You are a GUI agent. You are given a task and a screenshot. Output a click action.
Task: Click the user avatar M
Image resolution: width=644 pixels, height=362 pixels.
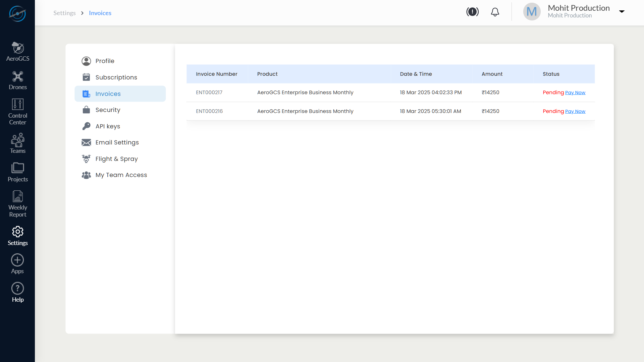[x=532, y=12]
